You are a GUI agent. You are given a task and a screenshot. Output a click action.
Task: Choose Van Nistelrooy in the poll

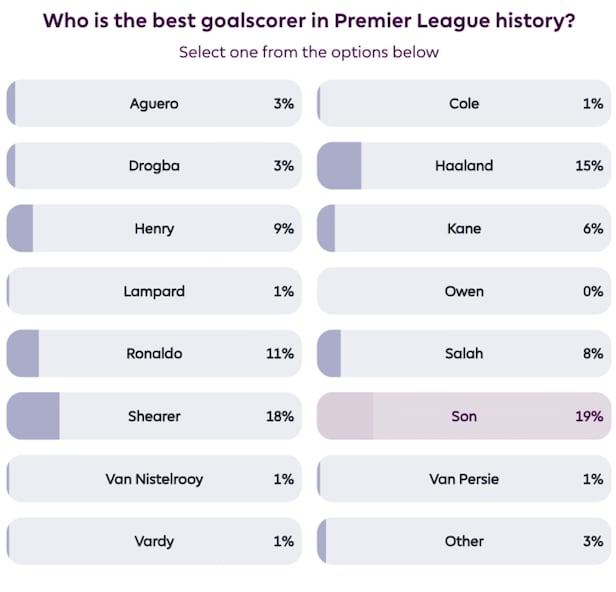(x=154, y=479)
